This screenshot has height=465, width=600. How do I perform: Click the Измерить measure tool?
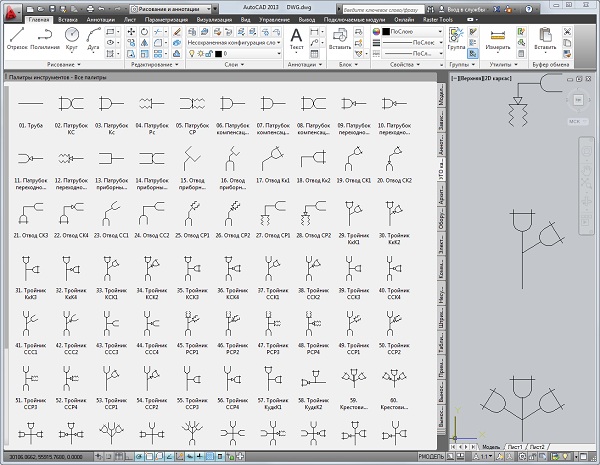(x=497, y=38)
